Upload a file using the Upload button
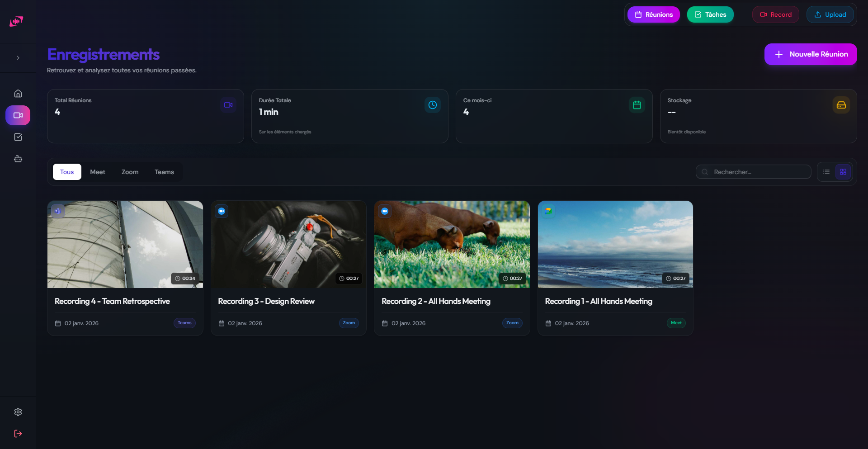 [x=830, y=14]
